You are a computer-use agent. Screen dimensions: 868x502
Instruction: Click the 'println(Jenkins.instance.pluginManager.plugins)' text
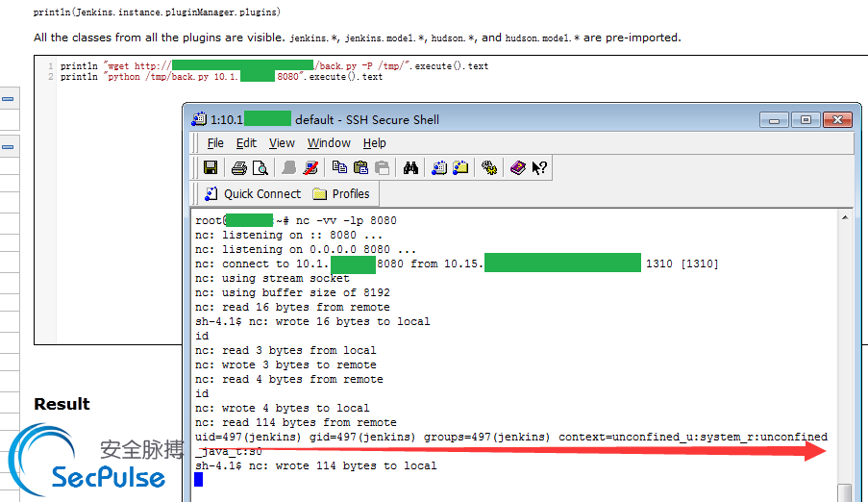click(x=157, y=12)
